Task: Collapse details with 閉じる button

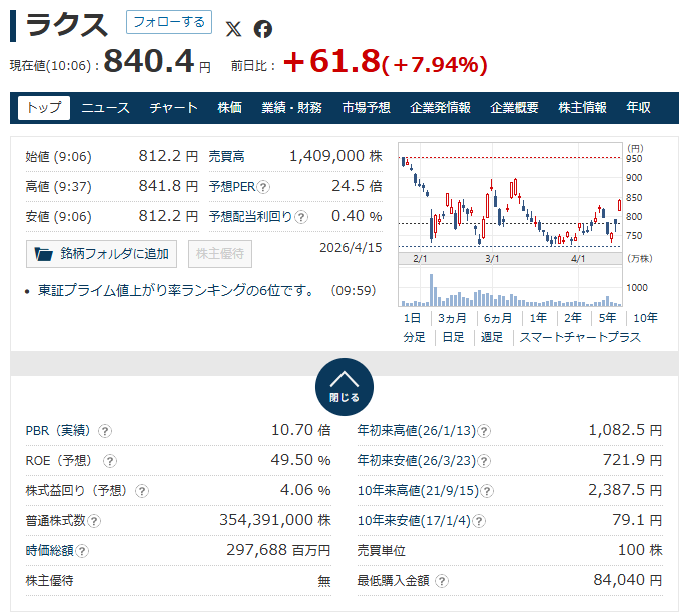Action: tap(344, 387)
